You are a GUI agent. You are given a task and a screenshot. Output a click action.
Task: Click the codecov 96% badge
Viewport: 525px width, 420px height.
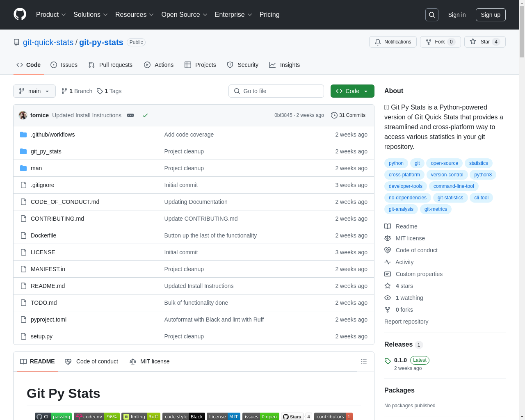click(97, 416)
